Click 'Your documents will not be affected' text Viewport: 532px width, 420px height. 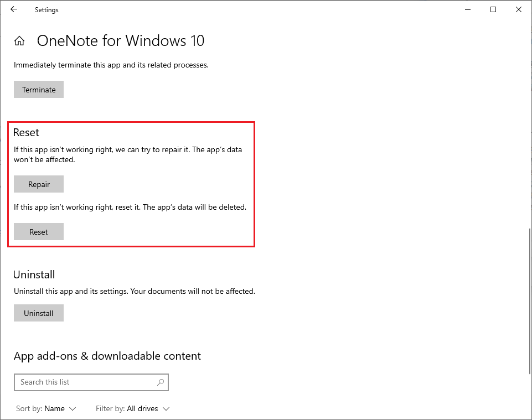click(x=193, y=291)
